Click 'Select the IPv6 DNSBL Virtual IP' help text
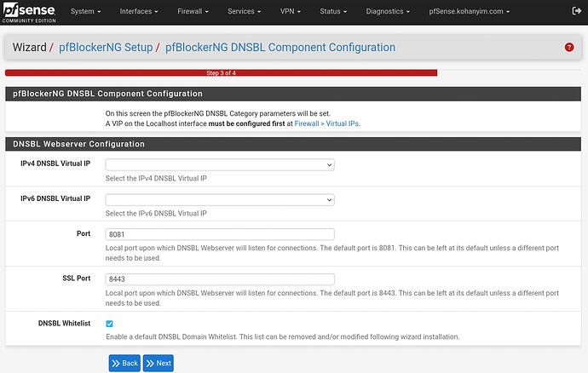 pos(156,213)
